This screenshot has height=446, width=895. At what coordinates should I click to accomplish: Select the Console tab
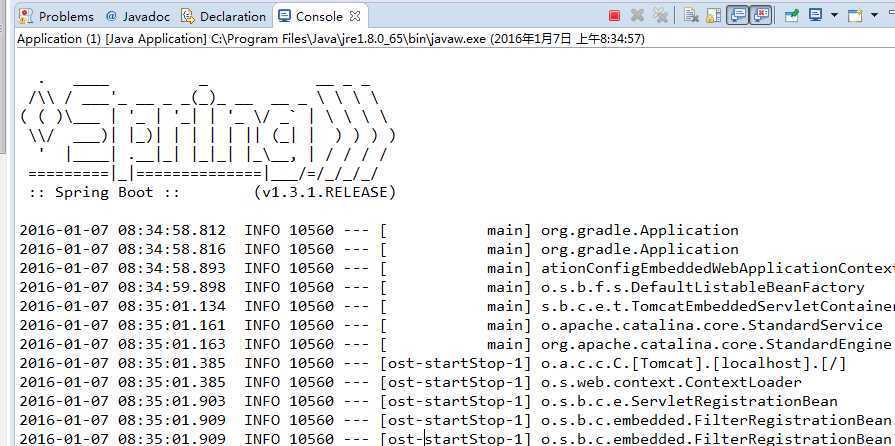(319, 17)
